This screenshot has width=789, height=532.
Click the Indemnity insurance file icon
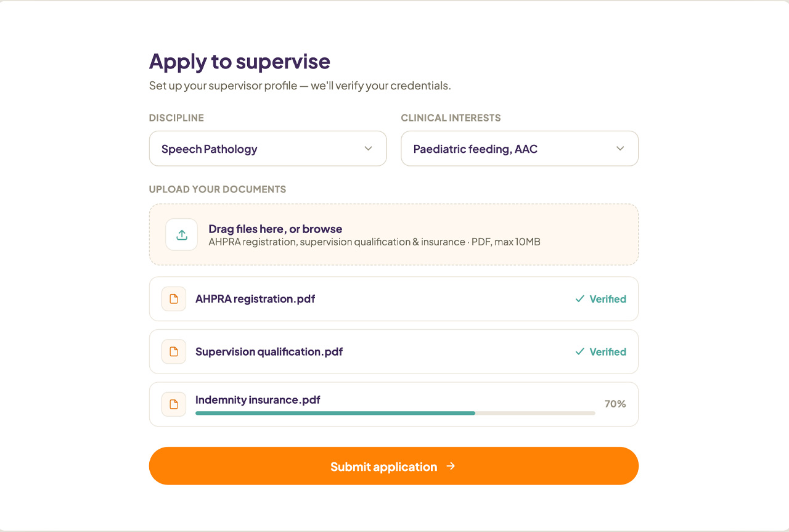174,404
